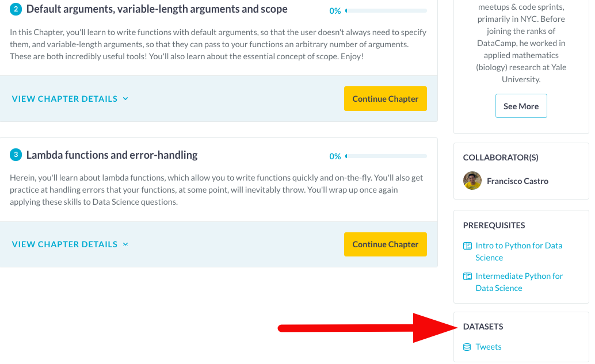
Task: Click the Tweets database icon
Action: (467, 347)
